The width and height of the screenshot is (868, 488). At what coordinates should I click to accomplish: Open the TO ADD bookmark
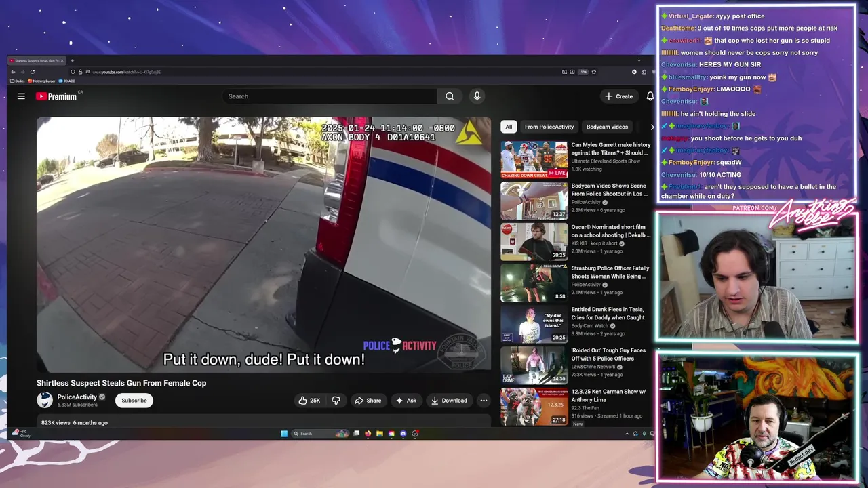[66, 81]
